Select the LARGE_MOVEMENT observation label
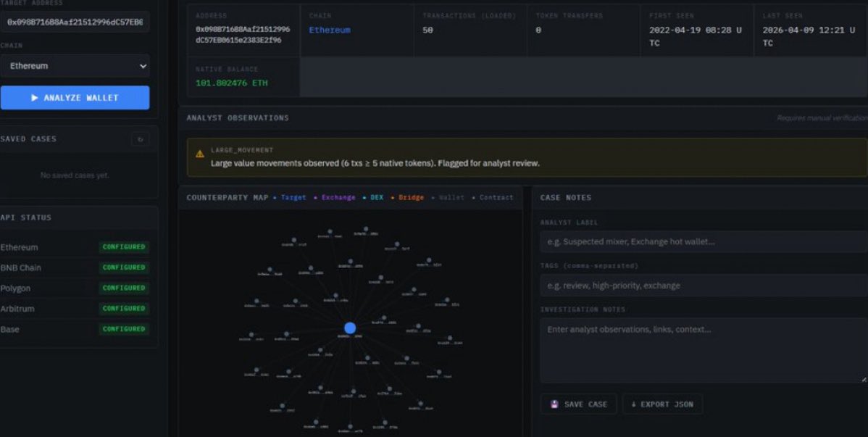Image resolution: width=868 pixels, height=437 pixels. (242, 150)
